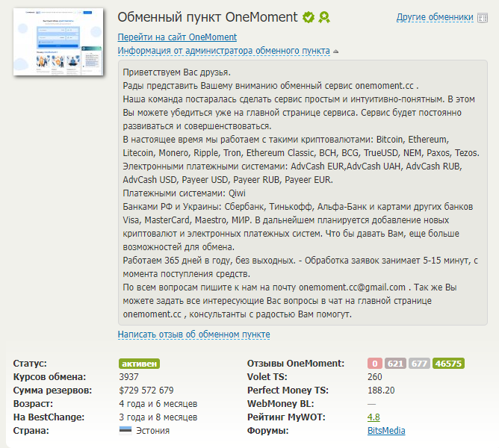
Task: Click the line Платежными системами: Qiwi
Action: point(184,193)
